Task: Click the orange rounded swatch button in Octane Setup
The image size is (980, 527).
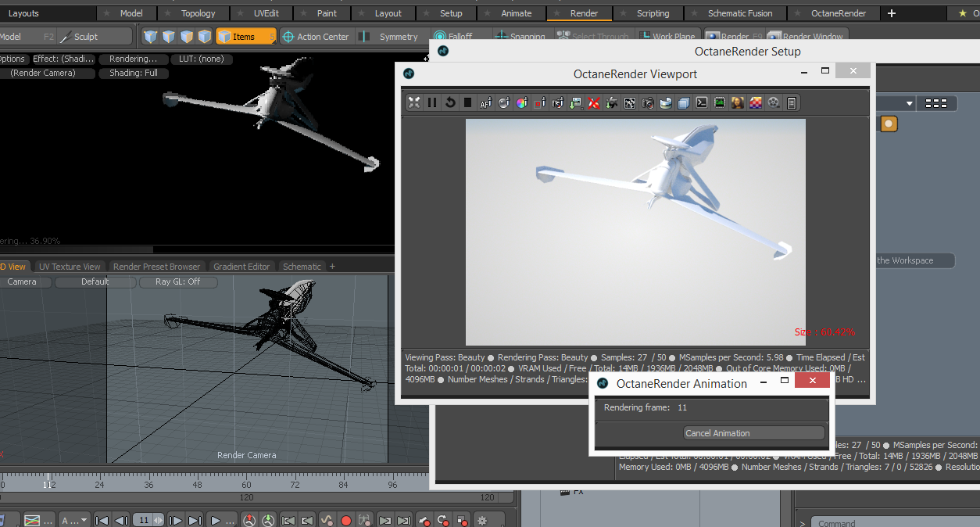Action: pyautogui.click(x=889, y=124)
